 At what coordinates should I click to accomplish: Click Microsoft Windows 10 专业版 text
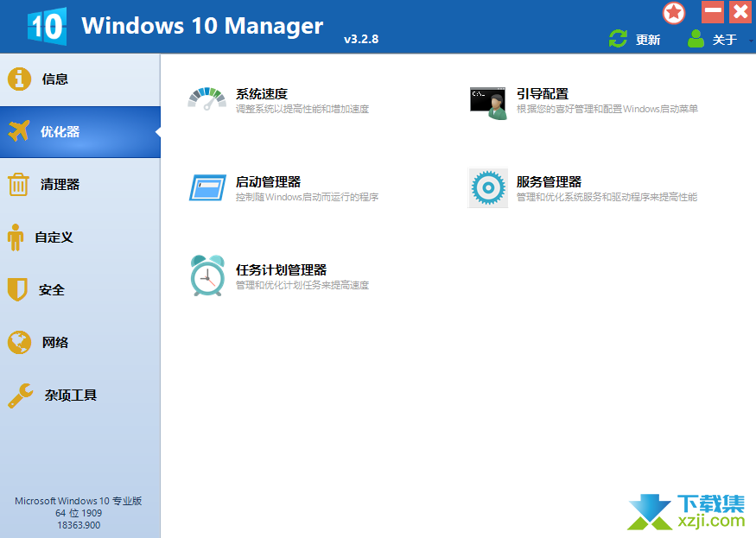(x=78, y=501)
